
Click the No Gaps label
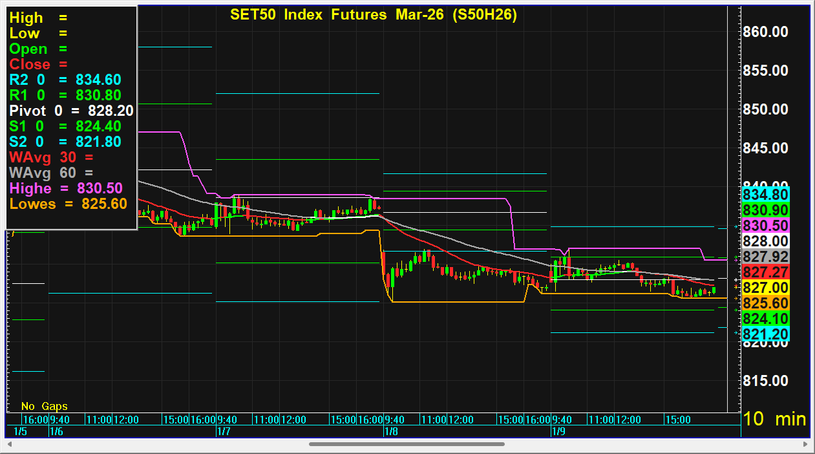point(42,407)
